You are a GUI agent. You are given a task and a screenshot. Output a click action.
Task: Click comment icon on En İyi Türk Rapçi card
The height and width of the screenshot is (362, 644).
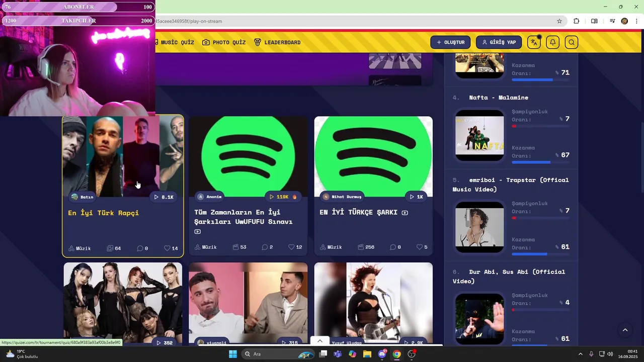pos(140,248)
